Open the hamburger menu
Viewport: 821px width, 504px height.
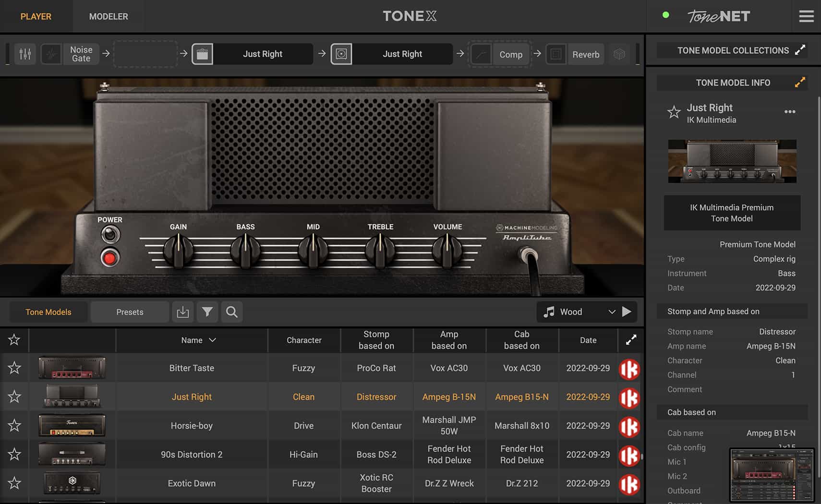click(x=806, y=16)
